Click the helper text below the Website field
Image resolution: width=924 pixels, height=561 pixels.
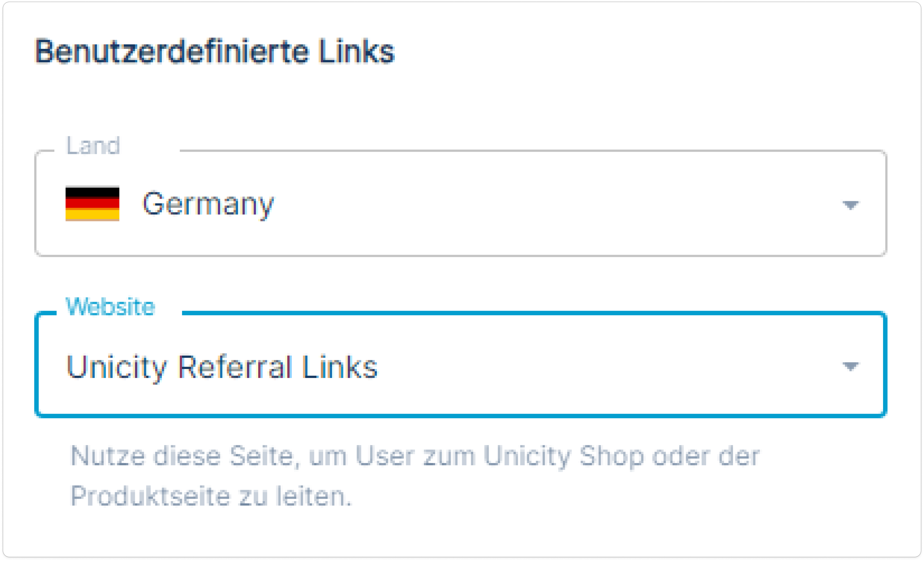coord(415,476)
